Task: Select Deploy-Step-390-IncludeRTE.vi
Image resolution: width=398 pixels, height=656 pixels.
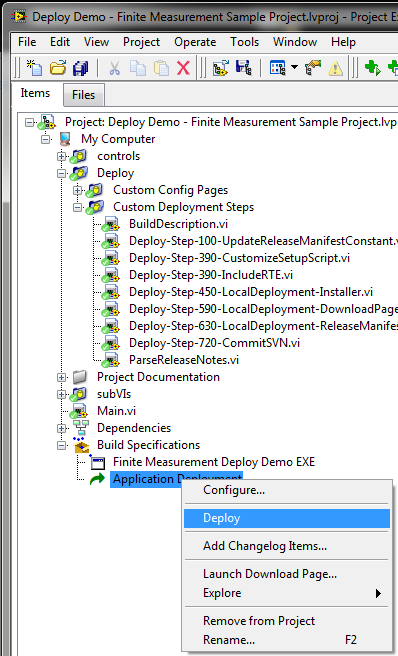Action: coord(211,275)
